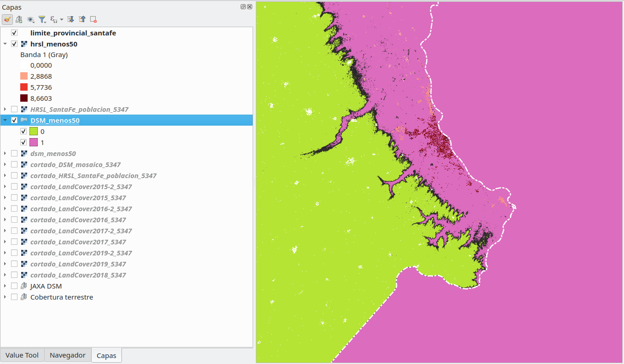Screen dimensions: 624x364
Task: Open the layer styling panel (paintbrush icon)
Action: (7, 19)
